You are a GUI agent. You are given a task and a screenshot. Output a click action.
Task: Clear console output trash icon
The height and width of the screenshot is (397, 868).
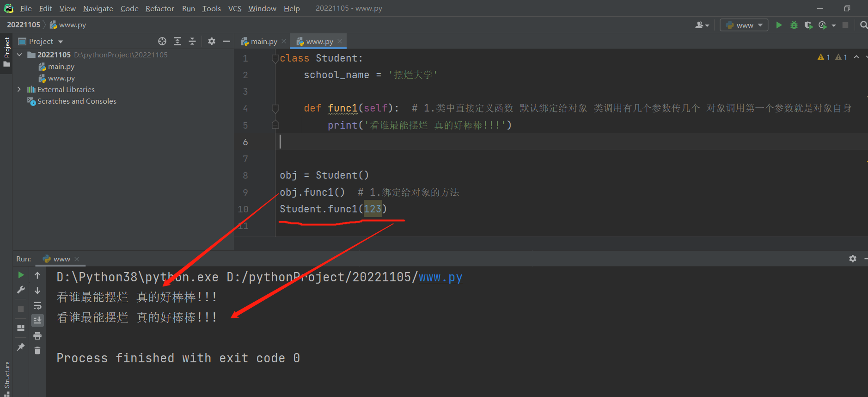[37, 351]
